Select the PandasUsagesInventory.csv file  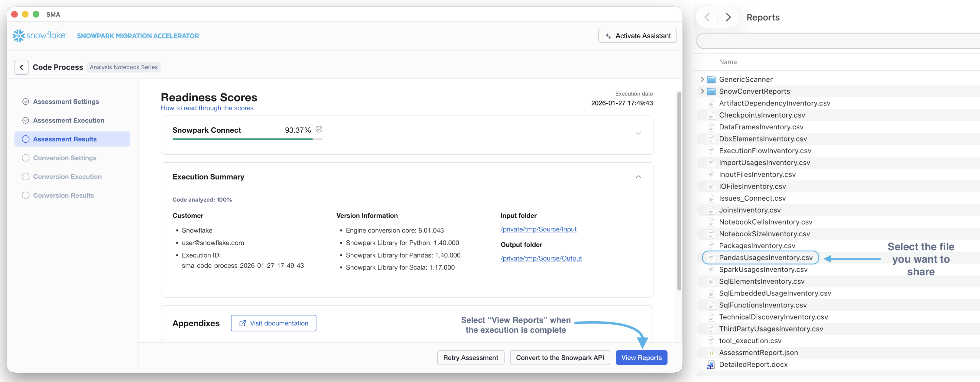pyautogui.click(x=765, y=258)
